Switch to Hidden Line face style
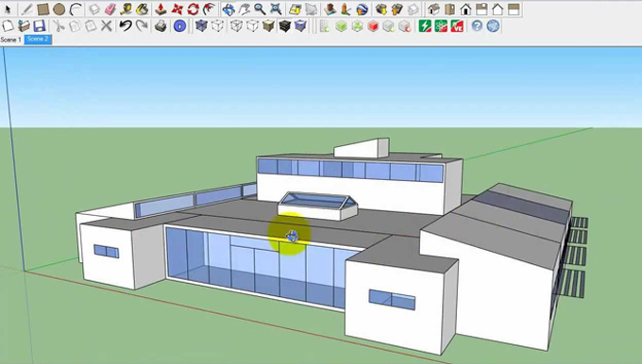This screenshot has width=642, height=364. click(253, 26)
